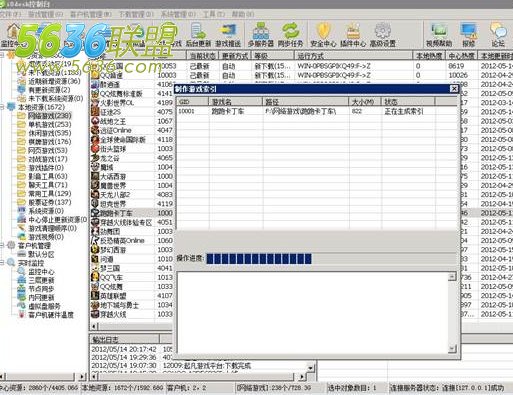The height and width of the screenshot is (395, 513).
Task: Open the 多服务器 toolbar icon
Action: (x=261, y=35)
